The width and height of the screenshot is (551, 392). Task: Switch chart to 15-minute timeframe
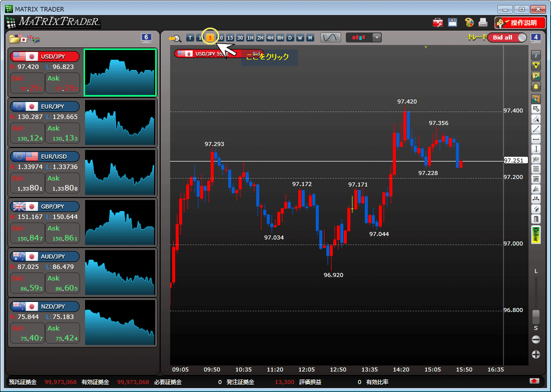click(x=230, y=38)
